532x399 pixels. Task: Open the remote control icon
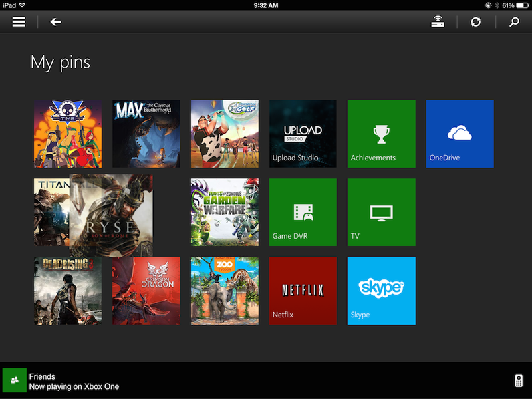[x=519, y=380]
